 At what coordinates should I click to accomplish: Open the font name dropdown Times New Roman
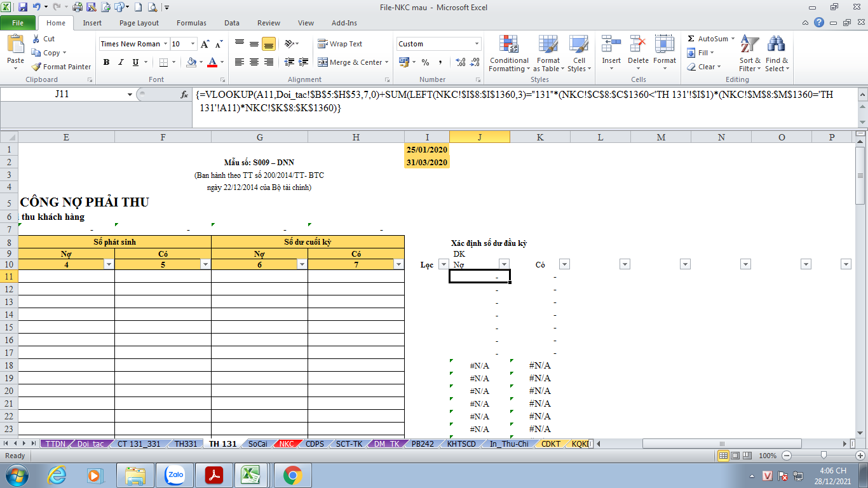pos(165,44)
